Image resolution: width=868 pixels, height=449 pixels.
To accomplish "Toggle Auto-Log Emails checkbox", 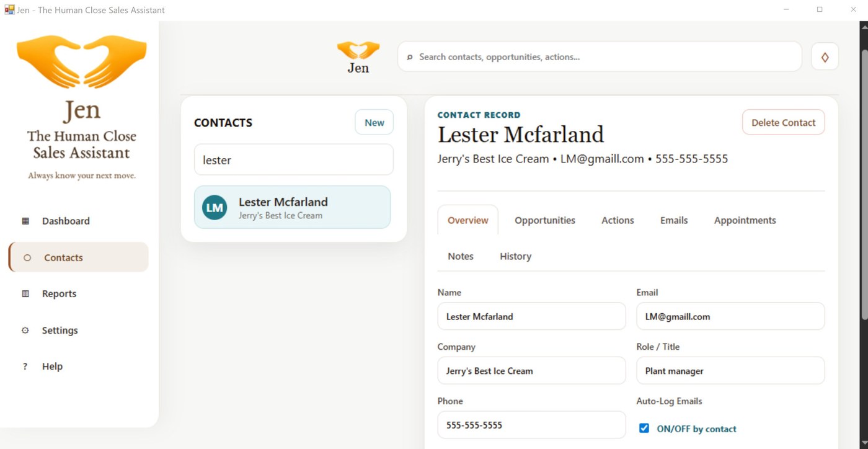I will (x=644, y=428).
